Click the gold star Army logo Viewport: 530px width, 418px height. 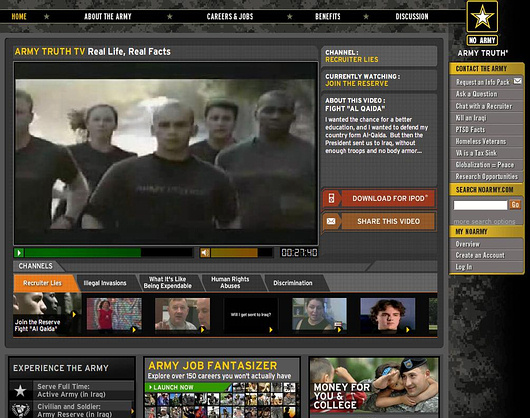click(482, 17)
